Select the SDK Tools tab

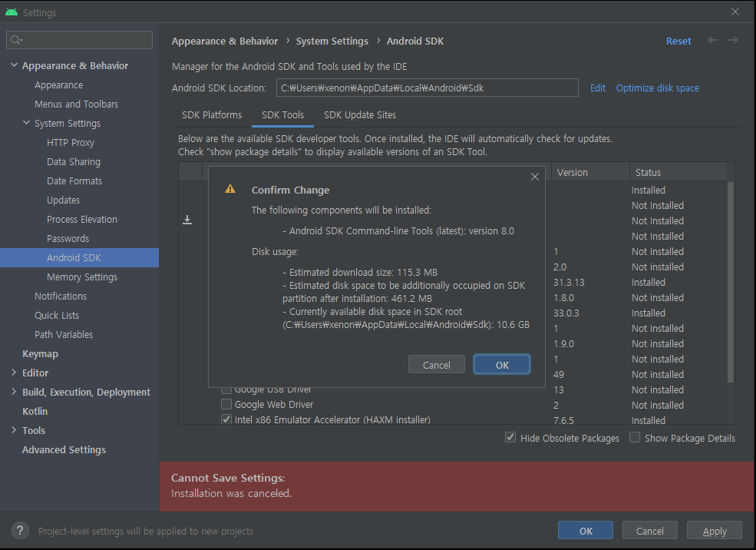point(282,114)
